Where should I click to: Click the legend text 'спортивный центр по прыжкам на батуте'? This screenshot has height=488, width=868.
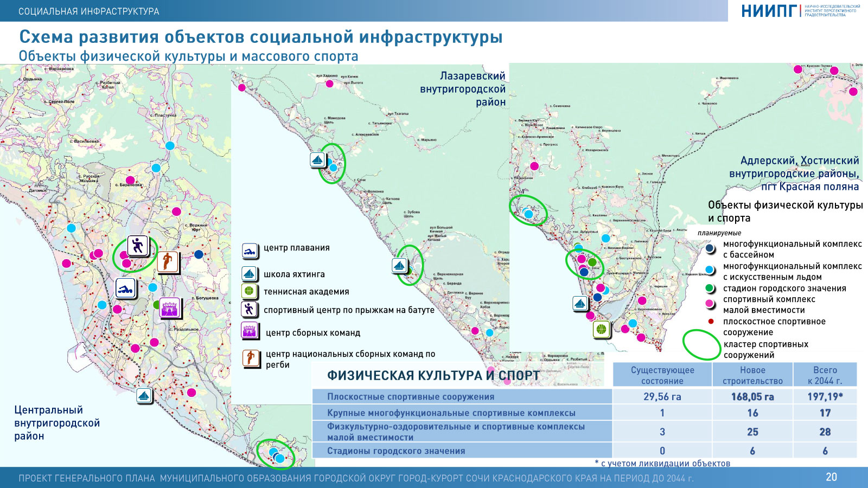click(x=349, y=310)
